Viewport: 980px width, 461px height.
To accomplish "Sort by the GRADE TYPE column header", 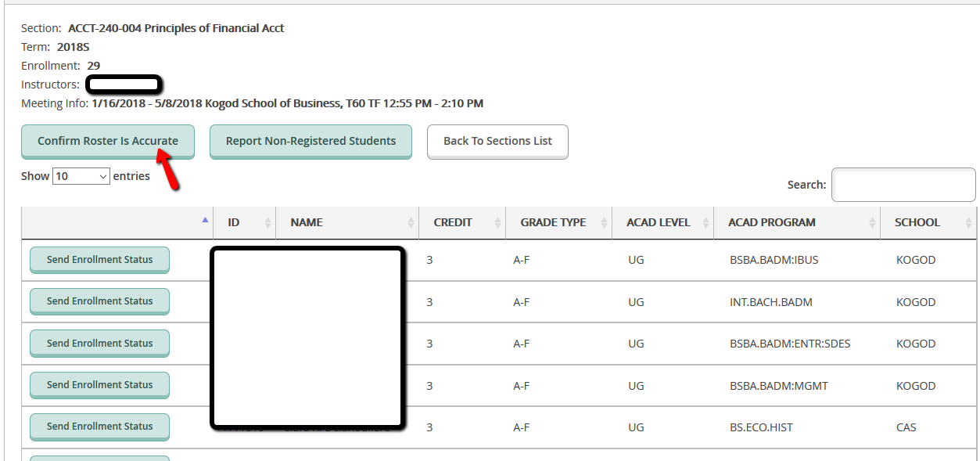I will [x=553, y=222].
